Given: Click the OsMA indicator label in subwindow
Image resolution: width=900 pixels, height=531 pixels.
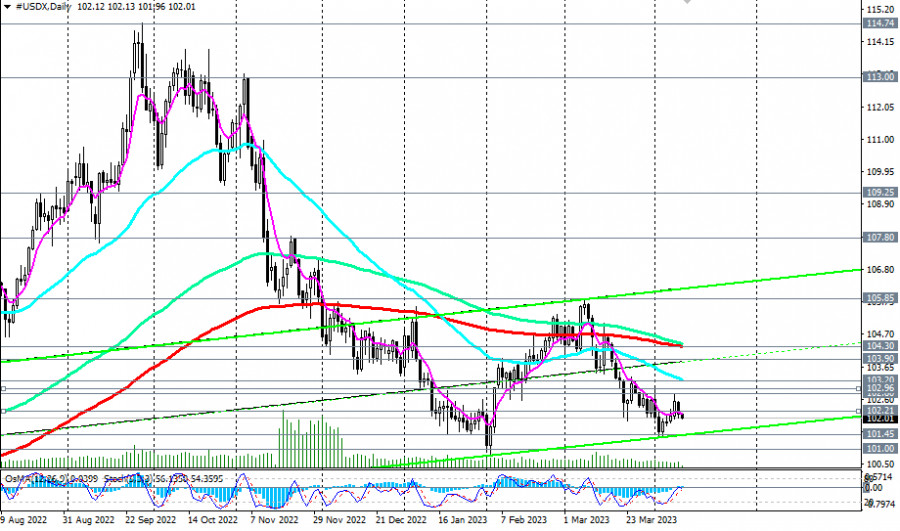Looking at the screenshot, I should point(18,478).
